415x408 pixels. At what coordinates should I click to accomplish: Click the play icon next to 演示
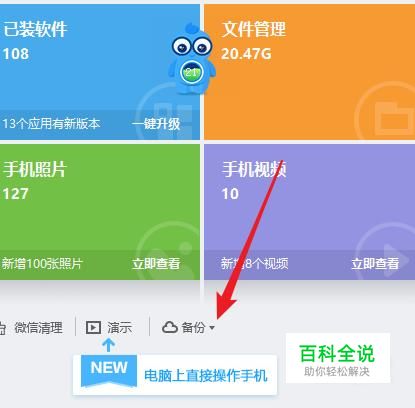coord(93,327)
